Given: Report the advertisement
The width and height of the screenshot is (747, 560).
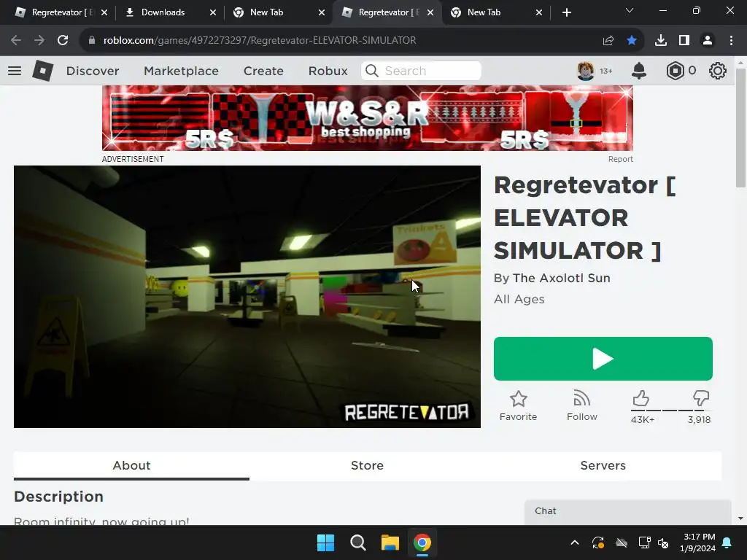Looking at the screenshot, I should [x=620, y=159].
